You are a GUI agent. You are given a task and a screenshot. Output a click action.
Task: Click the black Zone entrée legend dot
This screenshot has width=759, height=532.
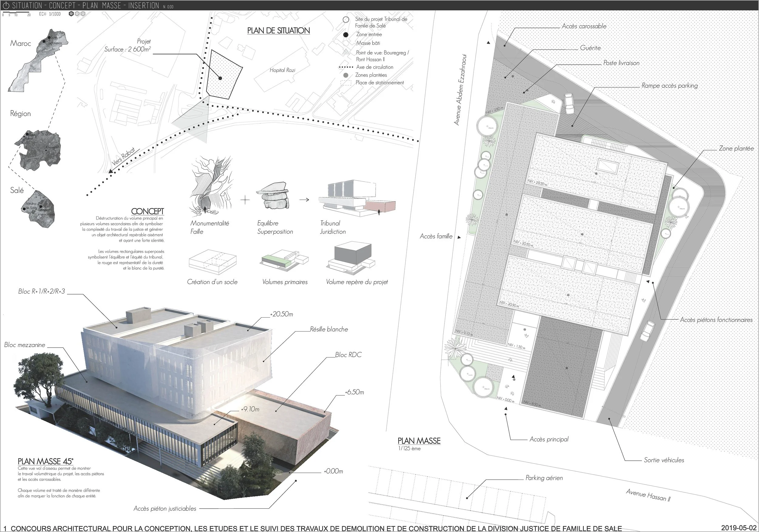tap(346, 34)
